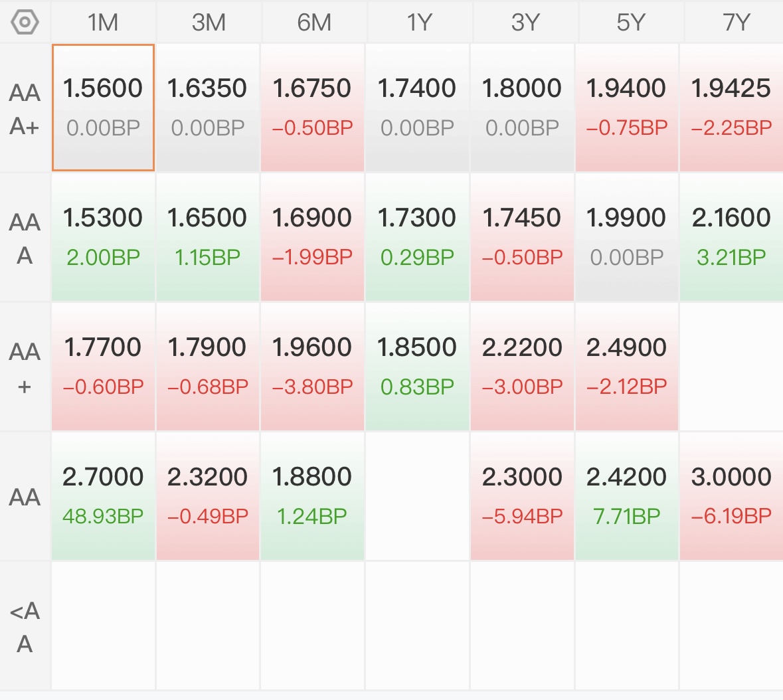Viewport: 783px width, 700px height.
Task: Select the 3M column header
Action: (x=209, y=23)
